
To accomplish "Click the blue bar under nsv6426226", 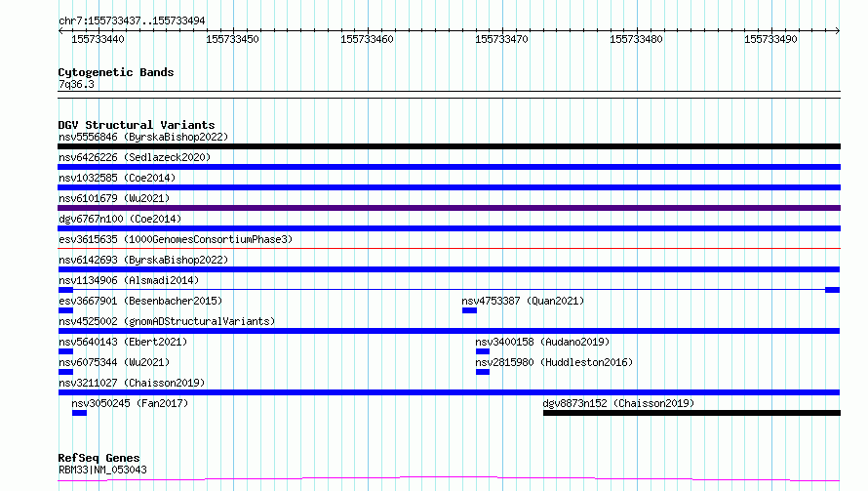I will [449, 167].
